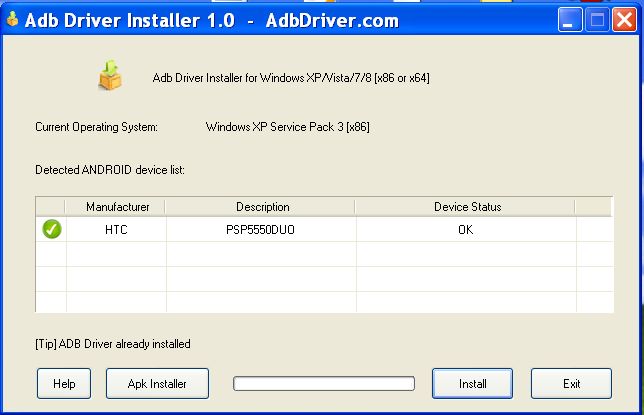The image size is (644, 415).
Task: Select the HTC manufacturer cell
Action: (x=117, y=230)
